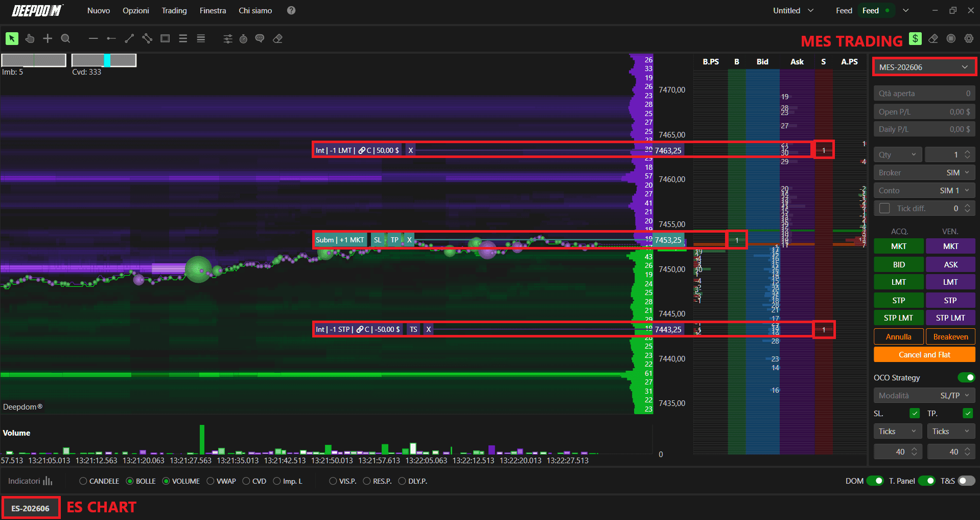Click the DOM eraser icon
Screen dimensions: 980x520
pyautogui.click(x=933, y=38)
